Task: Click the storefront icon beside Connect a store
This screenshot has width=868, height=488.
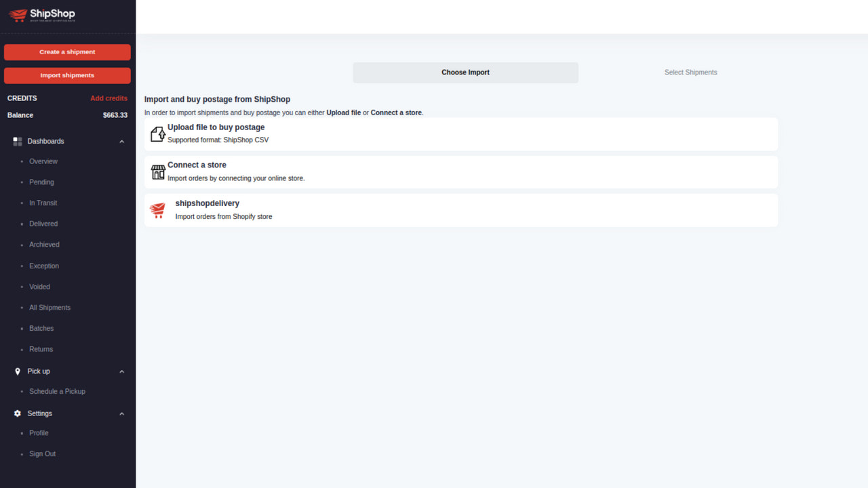Action: point(157,171)
